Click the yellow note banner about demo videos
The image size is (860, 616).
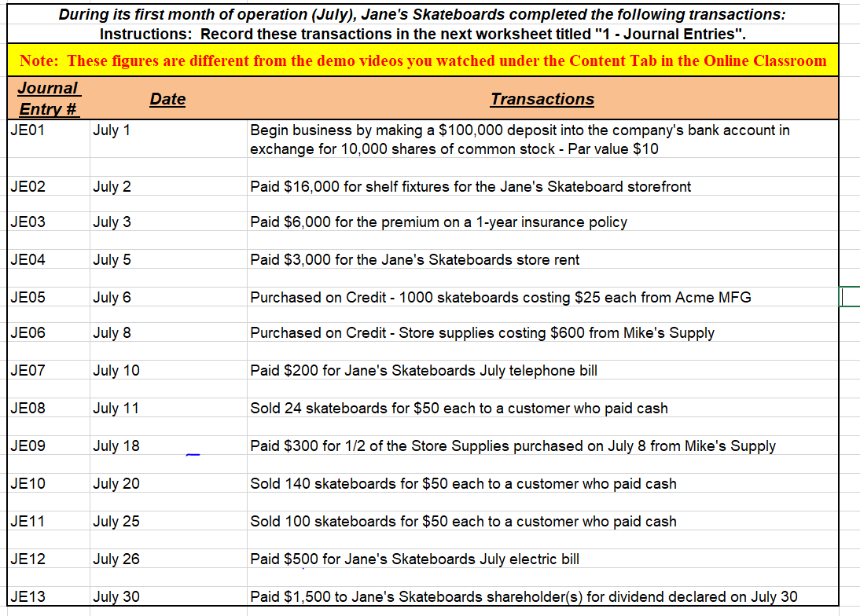(x=424, y=60)
